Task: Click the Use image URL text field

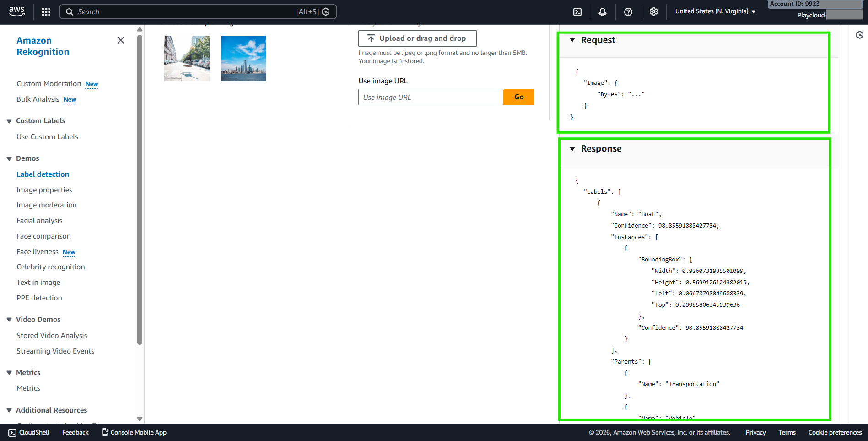Action: pyautogui.click(x=430, y=97)
